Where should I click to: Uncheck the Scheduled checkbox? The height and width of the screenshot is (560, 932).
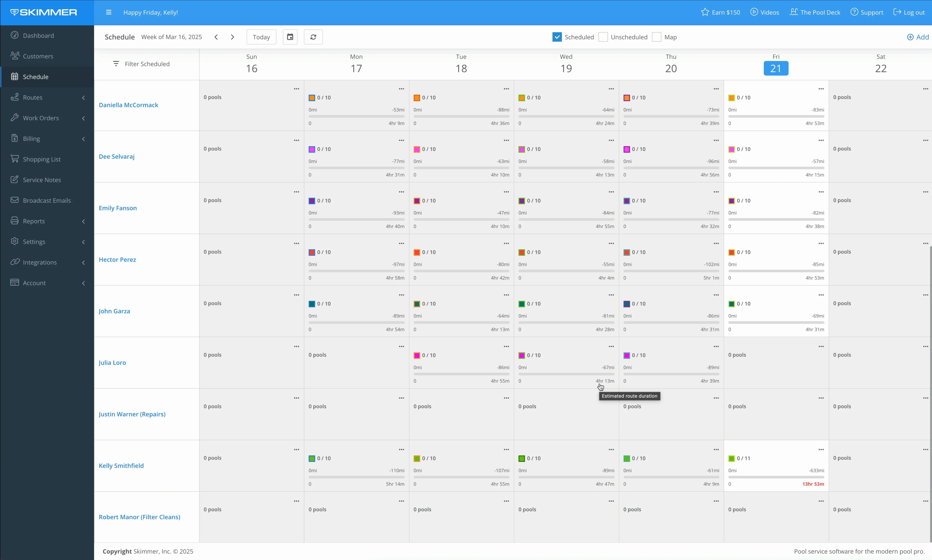tap(557, 37)
